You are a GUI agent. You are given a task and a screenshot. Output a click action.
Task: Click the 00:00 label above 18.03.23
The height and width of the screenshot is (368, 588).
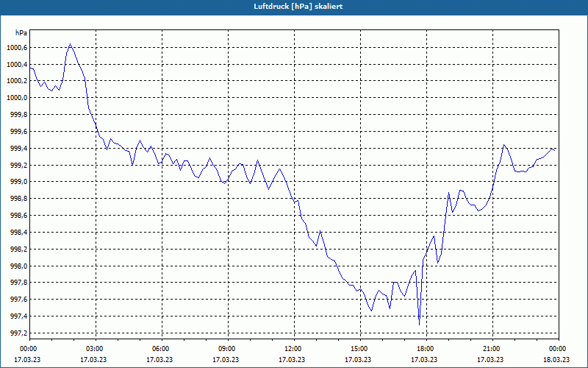(559, 349)
